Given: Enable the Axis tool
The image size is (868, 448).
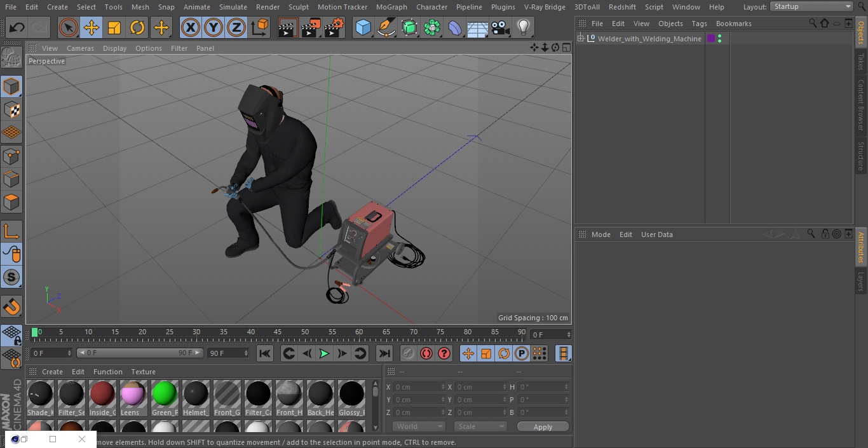Looking at the screenshot, I should (11, 231).
